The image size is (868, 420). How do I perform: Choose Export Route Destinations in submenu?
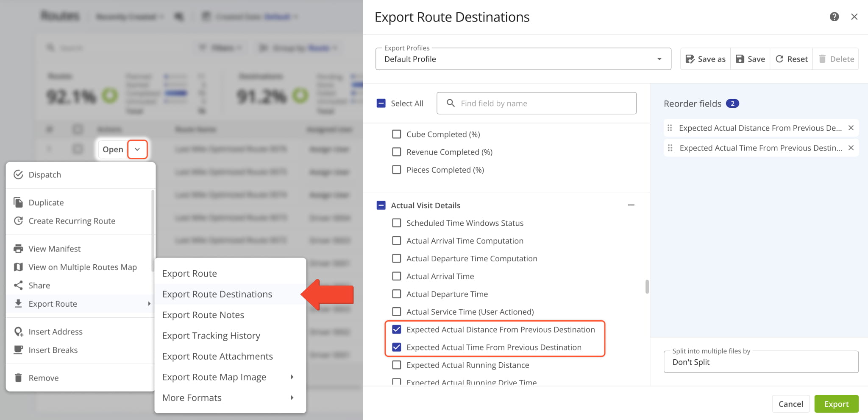coord(230,294)
